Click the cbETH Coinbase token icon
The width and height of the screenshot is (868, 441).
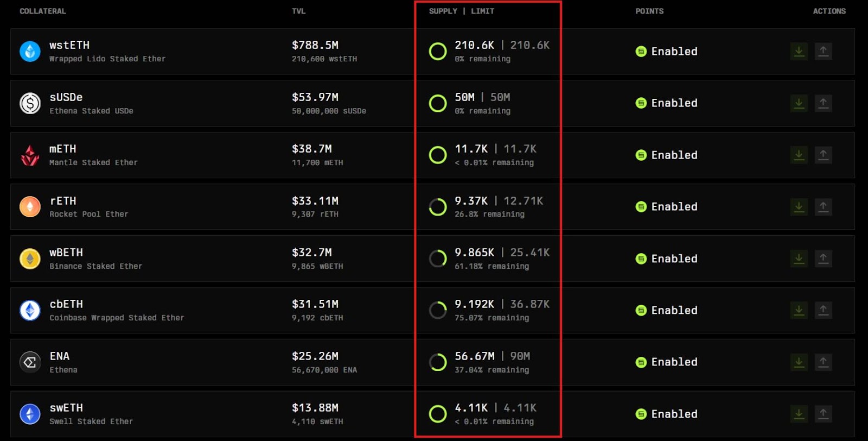(30, 311)
